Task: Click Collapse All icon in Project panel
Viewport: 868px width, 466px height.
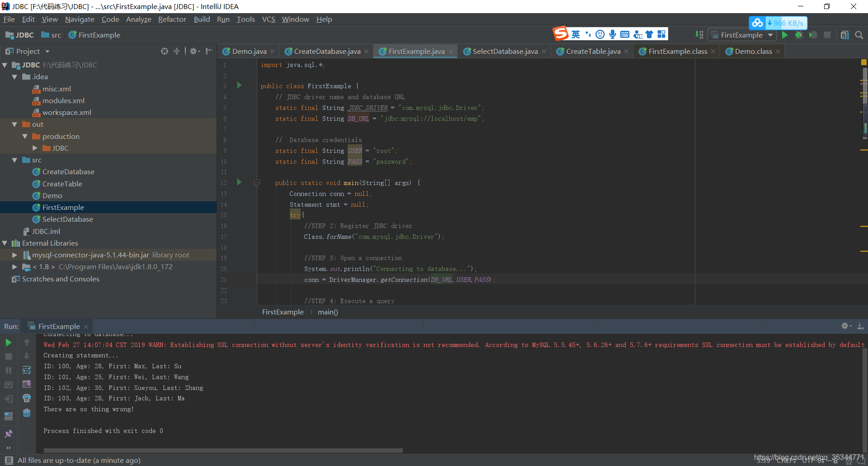Action: pyautogui.click(x=176, y=51)
